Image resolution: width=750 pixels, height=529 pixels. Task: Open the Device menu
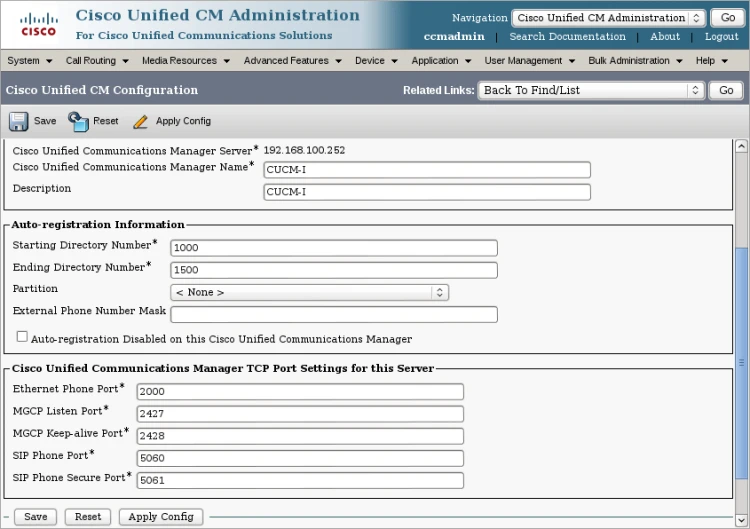tap(376, 61)
